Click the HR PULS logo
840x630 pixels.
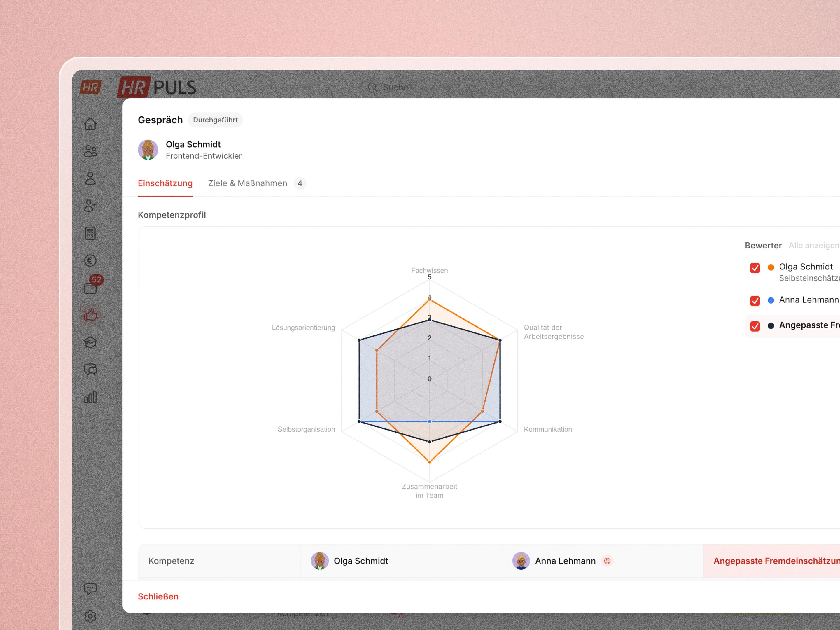pos(157,87)
